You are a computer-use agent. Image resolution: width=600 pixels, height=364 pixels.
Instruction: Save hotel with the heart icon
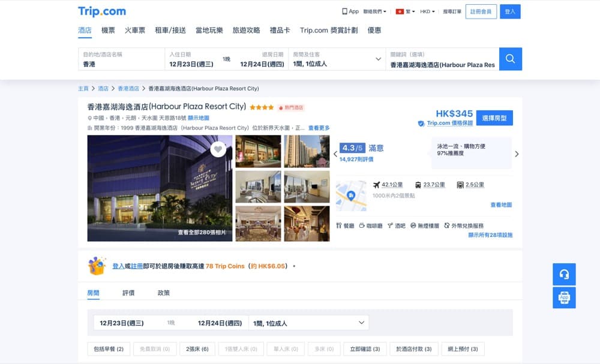point(218,149)
